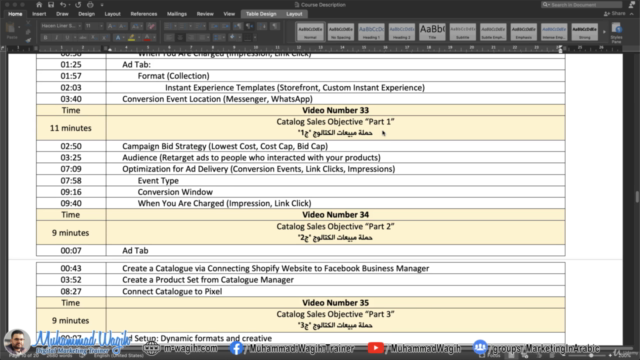
Task: Switch to the References tab
Action: tap(144, 14)
